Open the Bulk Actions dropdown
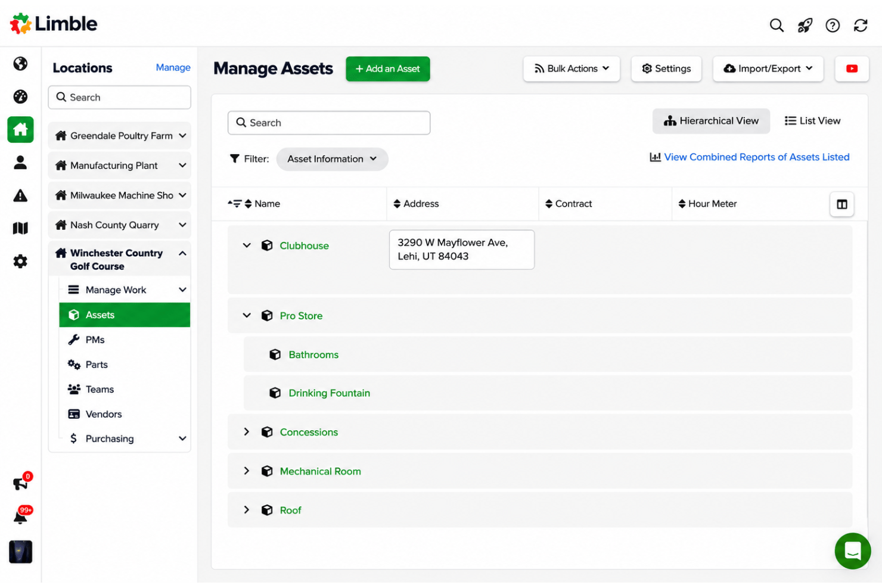Image resolution: width=882 pixels, height=588 pixels. click(572, 69)
